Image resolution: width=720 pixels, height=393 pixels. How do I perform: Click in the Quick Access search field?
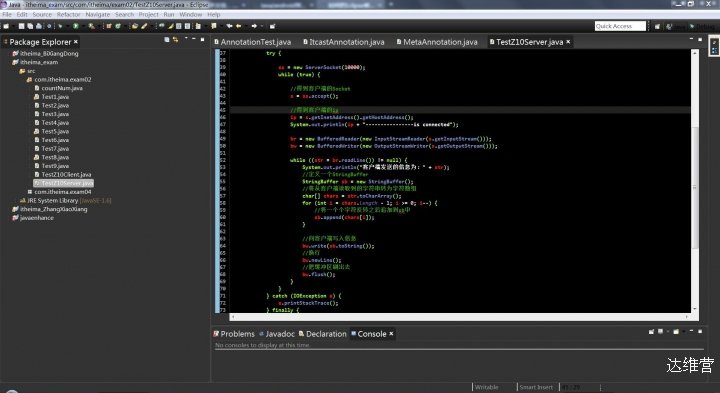(620, 26)
